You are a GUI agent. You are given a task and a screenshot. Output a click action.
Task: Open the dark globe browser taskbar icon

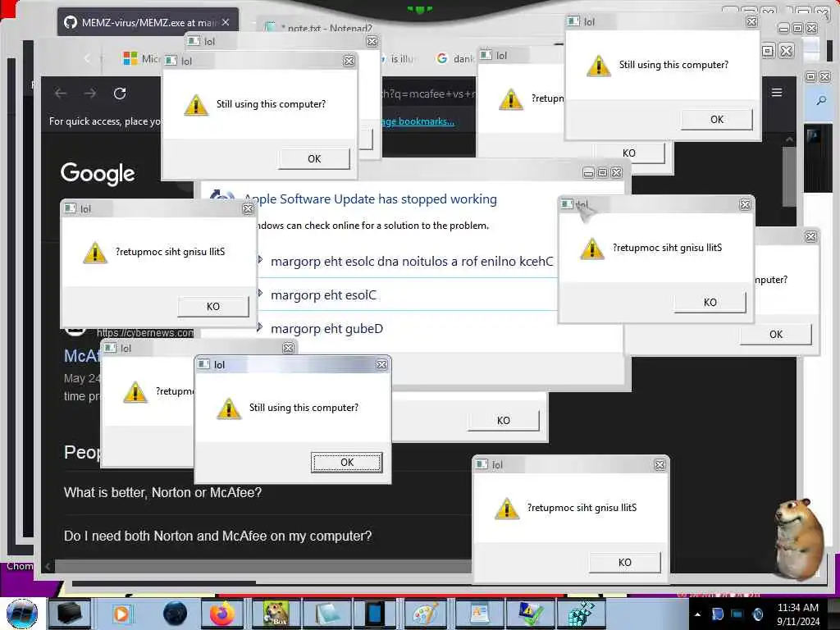[x=176, y=614]
